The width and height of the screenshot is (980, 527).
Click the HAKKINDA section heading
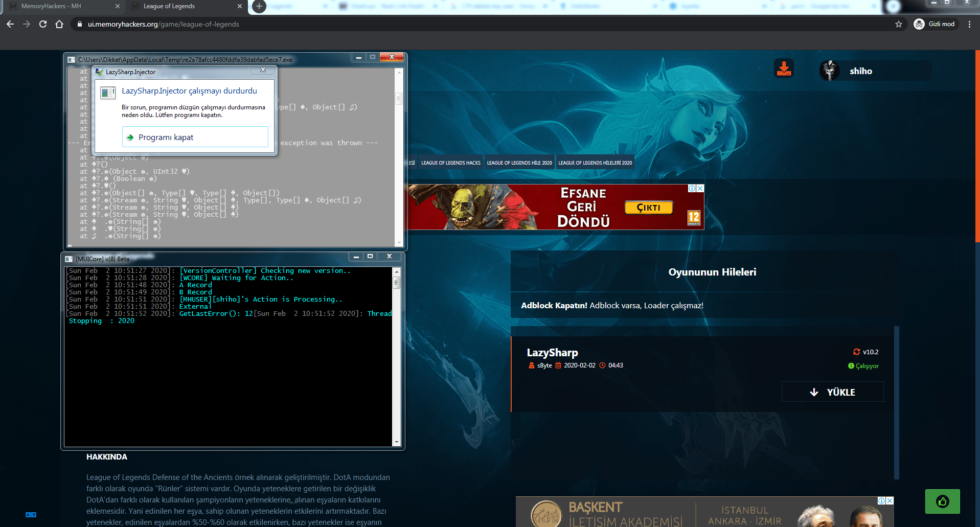(107, 457)
